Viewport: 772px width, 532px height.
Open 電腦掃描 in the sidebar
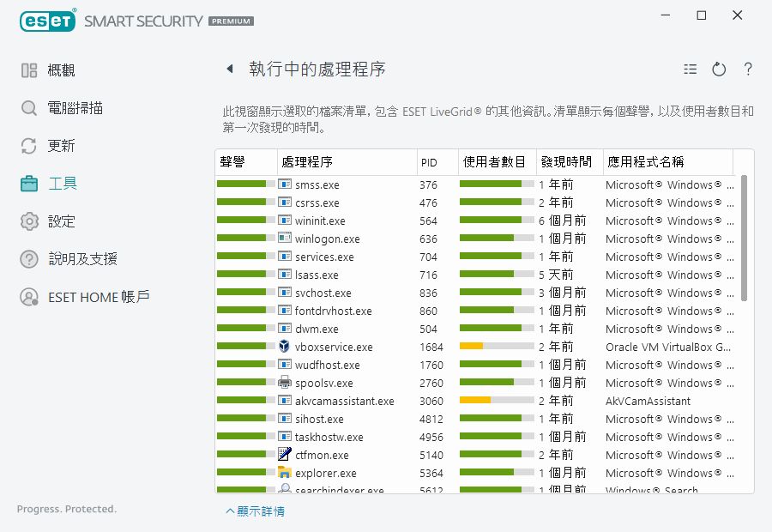(75, 108)
